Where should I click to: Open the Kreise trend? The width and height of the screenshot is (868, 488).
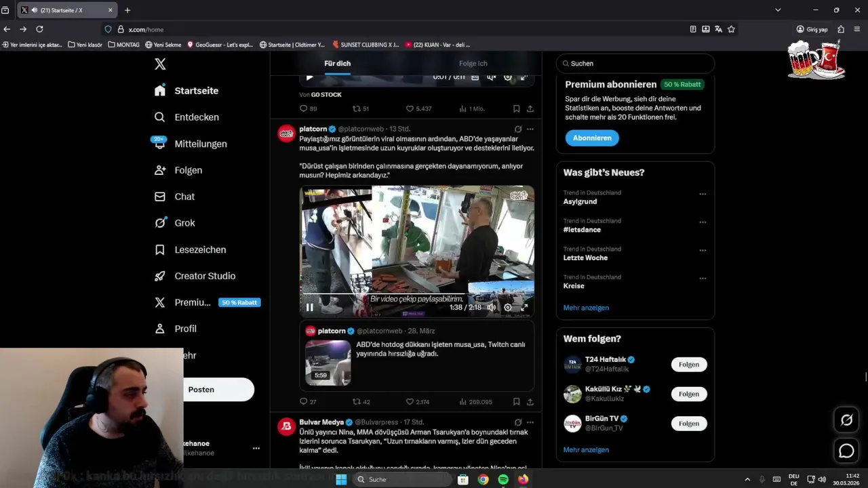[x=574, y=286]
